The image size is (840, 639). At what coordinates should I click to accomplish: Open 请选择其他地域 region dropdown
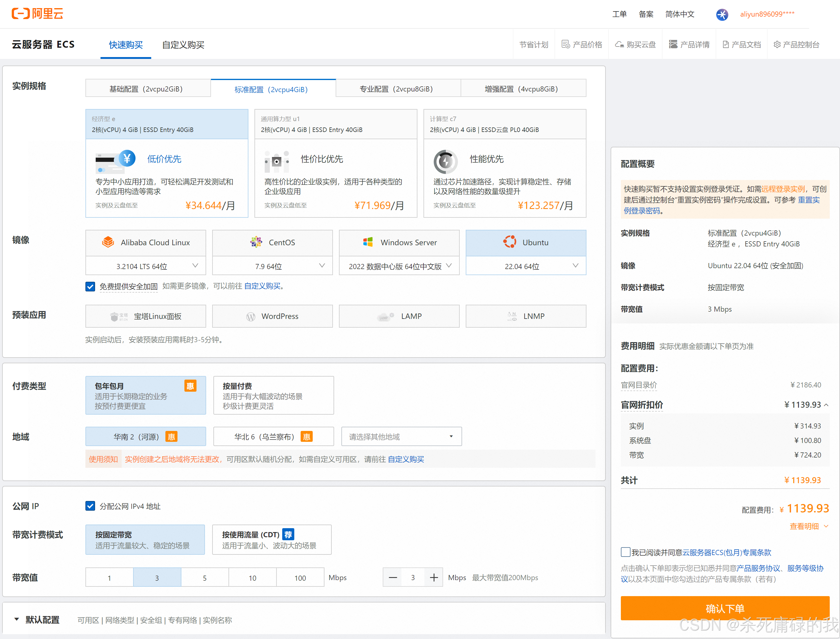tap(401, 437)
